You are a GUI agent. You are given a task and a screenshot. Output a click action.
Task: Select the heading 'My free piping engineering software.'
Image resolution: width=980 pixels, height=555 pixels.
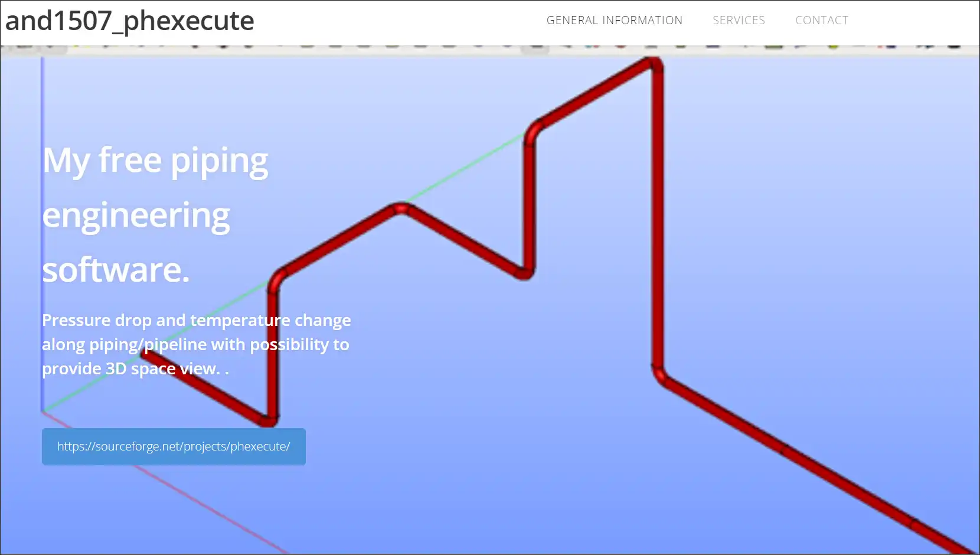point(155,215)
